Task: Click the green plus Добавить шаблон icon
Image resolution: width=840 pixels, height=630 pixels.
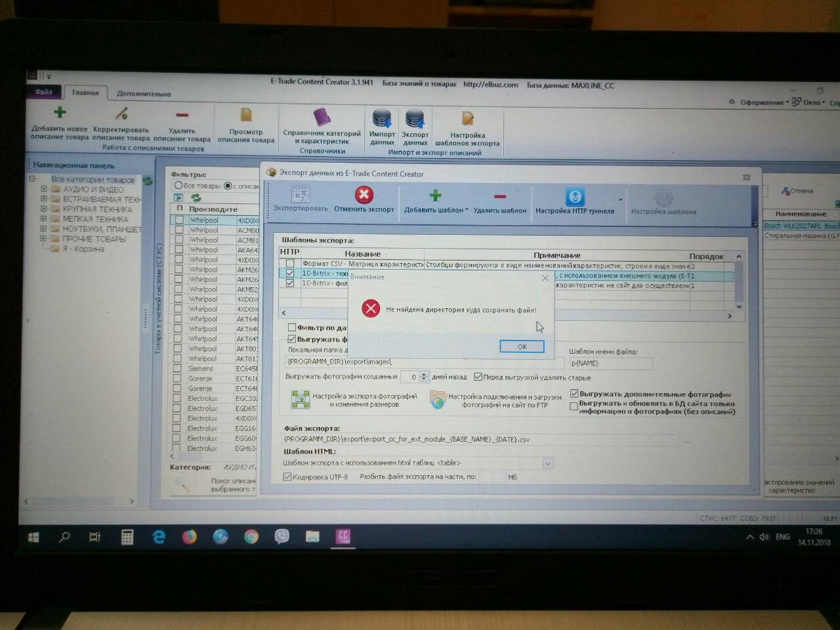Action: pyautogui.click(x=435, y=196)
